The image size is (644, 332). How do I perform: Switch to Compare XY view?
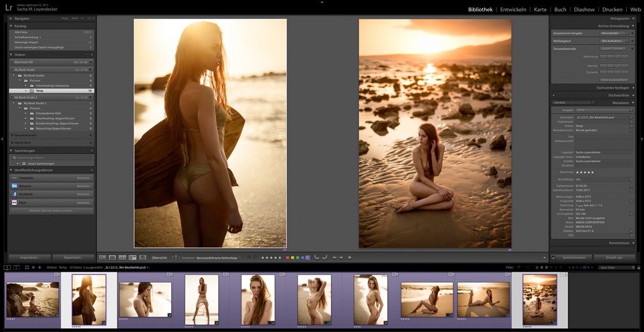pyautogui.click(x=122, y=258)
